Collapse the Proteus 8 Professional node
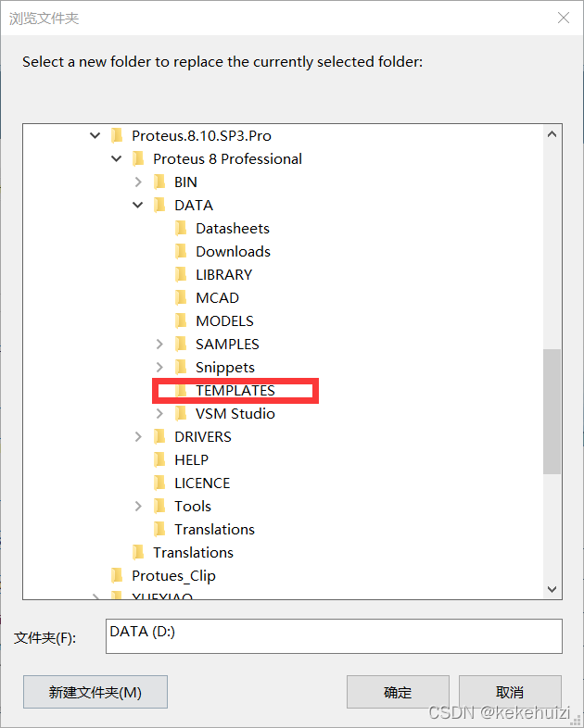Image resolution: width=584 pixels, height=728 pixels. [x=117, y=158]
